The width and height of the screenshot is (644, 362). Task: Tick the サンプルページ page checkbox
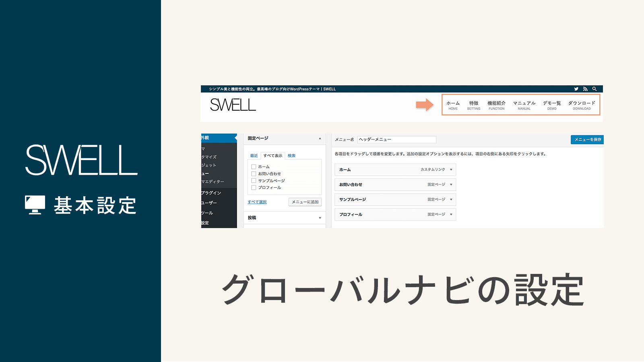click(x=254, y=181)
